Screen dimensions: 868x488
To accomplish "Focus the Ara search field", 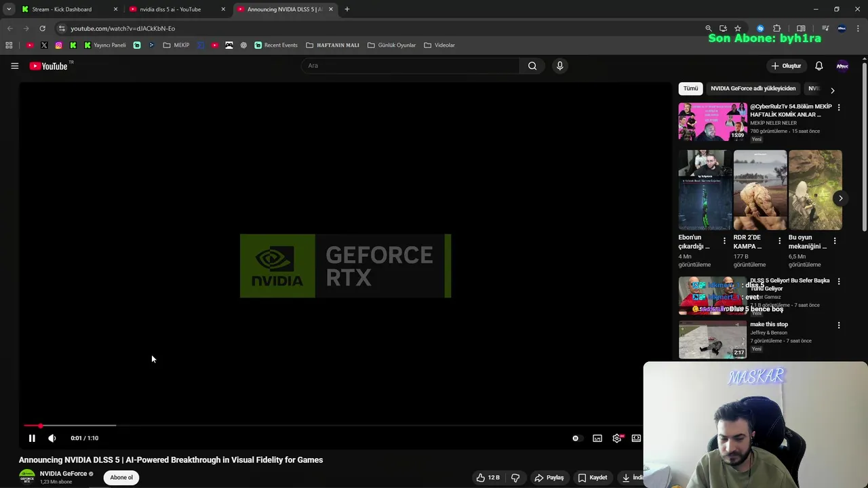I will [410, 66].
